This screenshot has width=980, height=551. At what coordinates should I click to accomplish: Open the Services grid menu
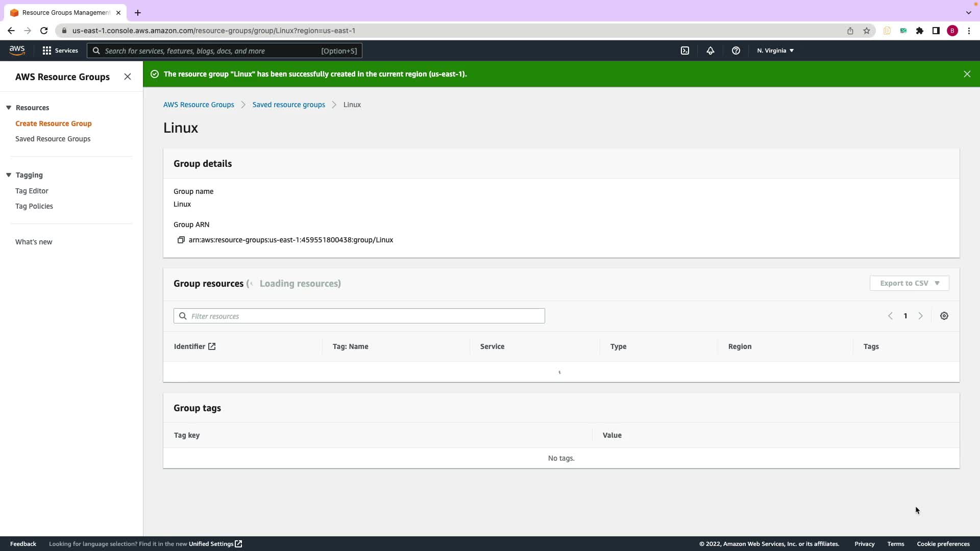tap(60, 51)
